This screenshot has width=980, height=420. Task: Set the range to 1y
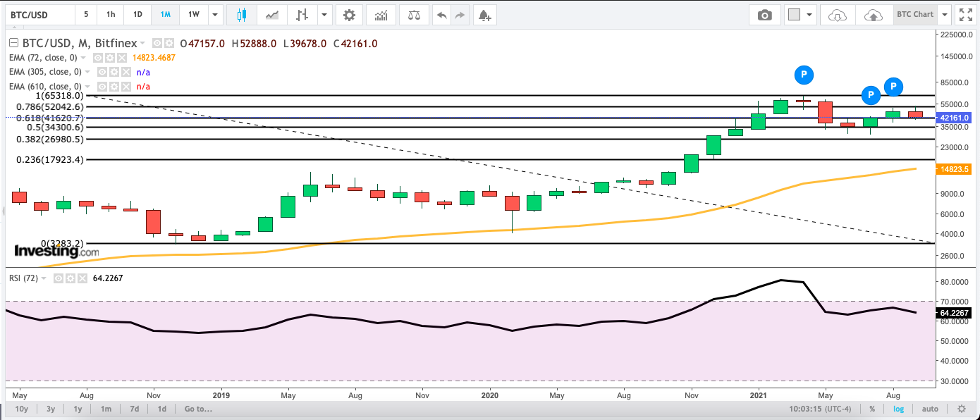tap(78, 409)
